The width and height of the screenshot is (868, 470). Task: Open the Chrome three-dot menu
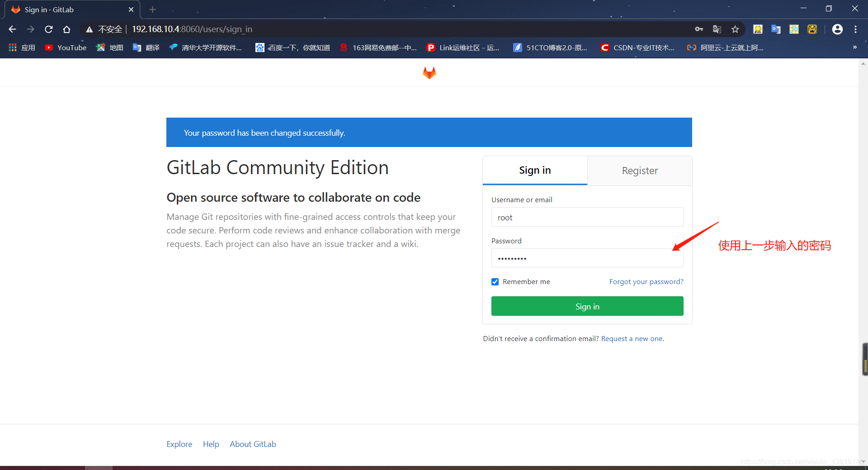(855, 29)
